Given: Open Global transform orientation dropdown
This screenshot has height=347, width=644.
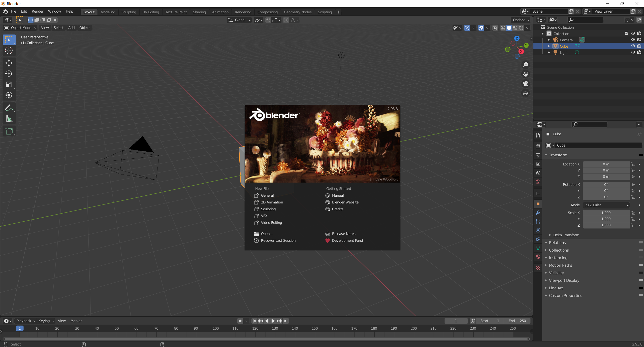Looking at the screenshot, I should pyautogui.click(x=239, y=20).
